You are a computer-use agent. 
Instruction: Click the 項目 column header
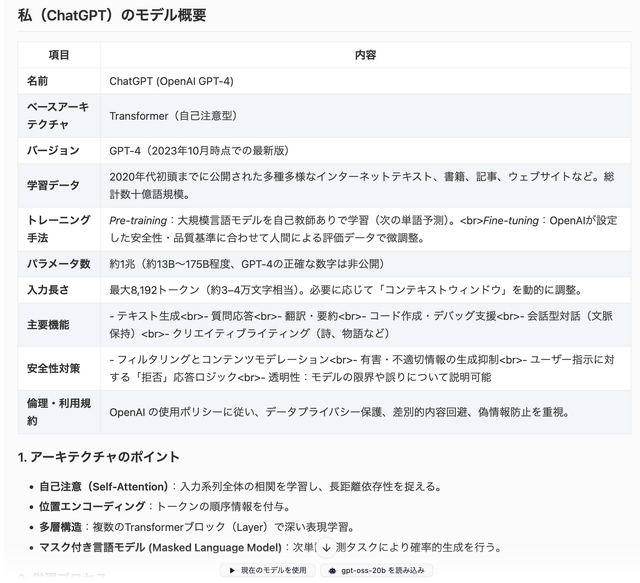tap(59, 55)
